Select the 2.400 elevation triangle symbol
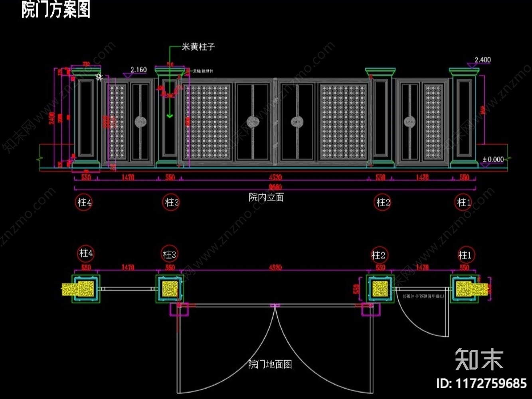The width and height of the screenshot is (532, 399). point(471,65)
